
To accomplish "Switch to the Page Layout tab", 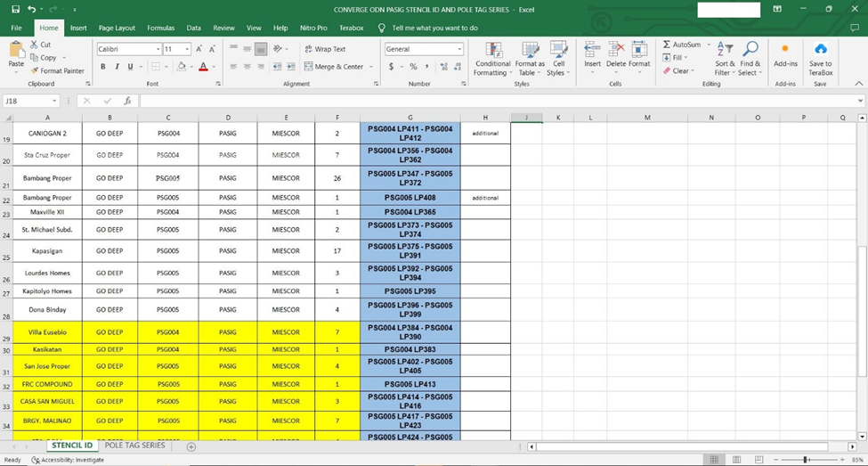I will click(117, 28).
